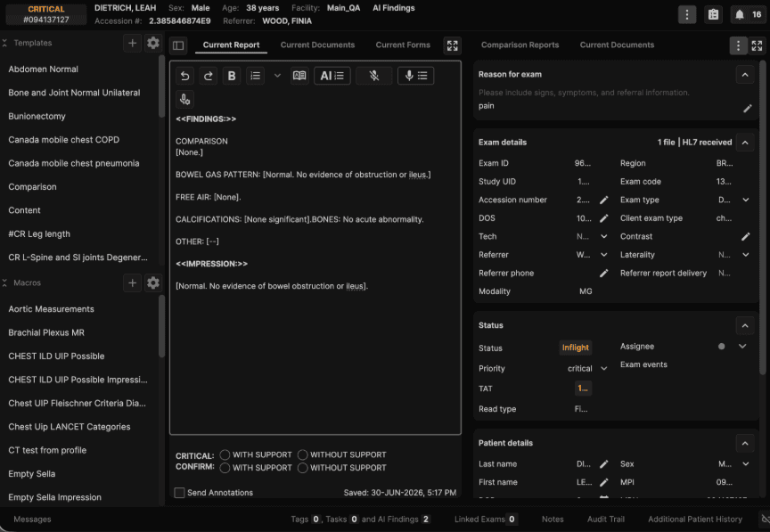This screenshot has width=770, height=532.
Task: Edit the Accession number pencil
Action: (604, 200)
